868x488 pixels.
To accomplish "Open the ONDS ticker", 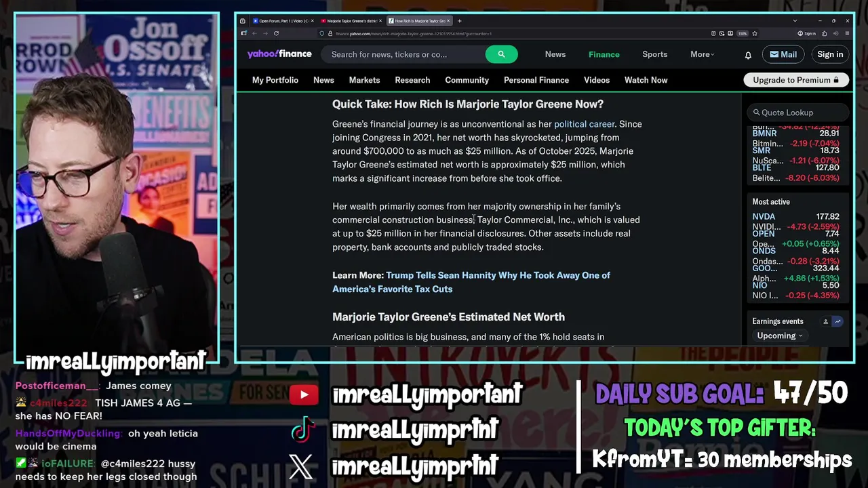I will [x=764, y=251].
